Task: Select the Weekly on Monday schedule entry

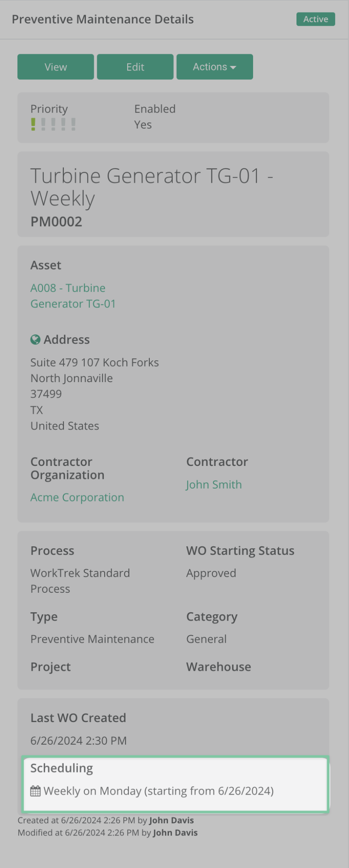Action: (158, 791)
